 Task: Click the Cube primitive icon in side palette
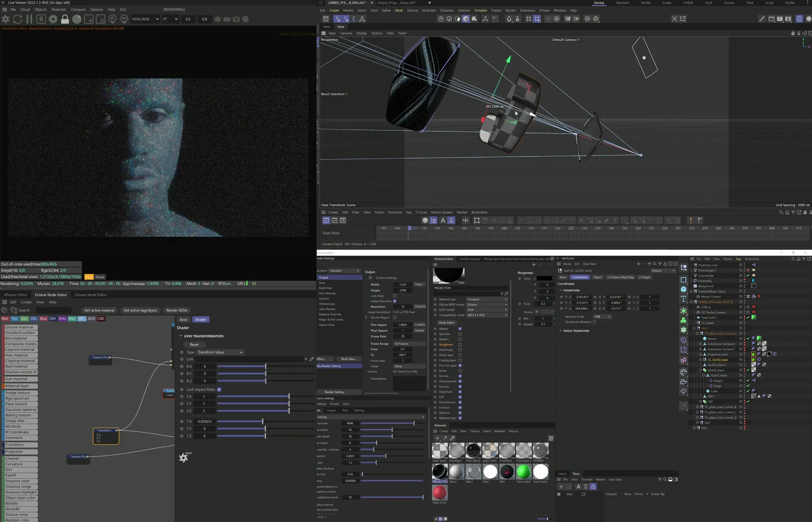point(683,289)
